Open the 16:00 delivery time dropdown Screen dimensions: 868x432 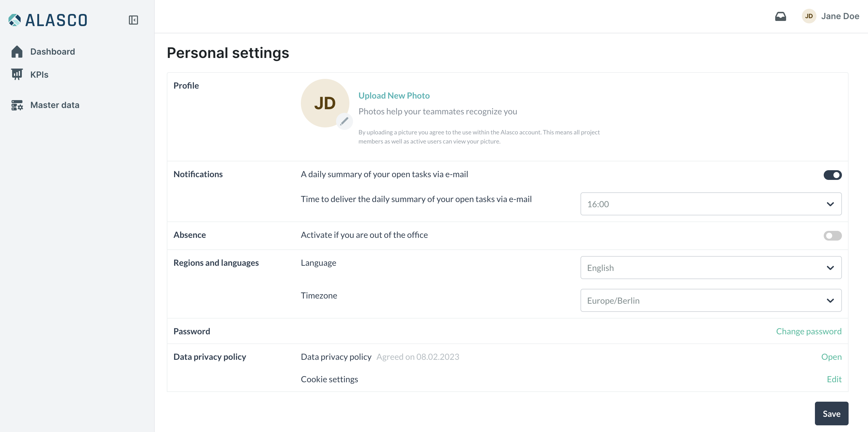(x=711, y=204)
